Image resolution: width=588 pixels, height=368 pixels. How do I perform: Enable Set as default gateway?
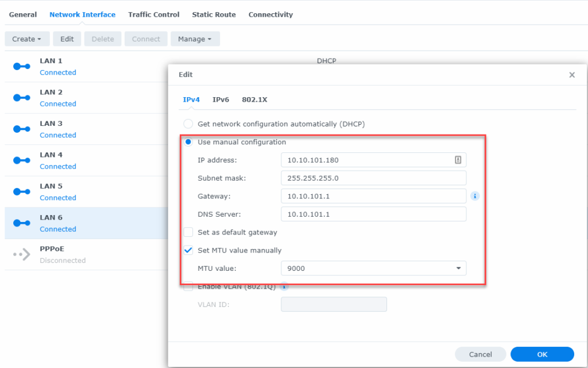click(188, 232)
